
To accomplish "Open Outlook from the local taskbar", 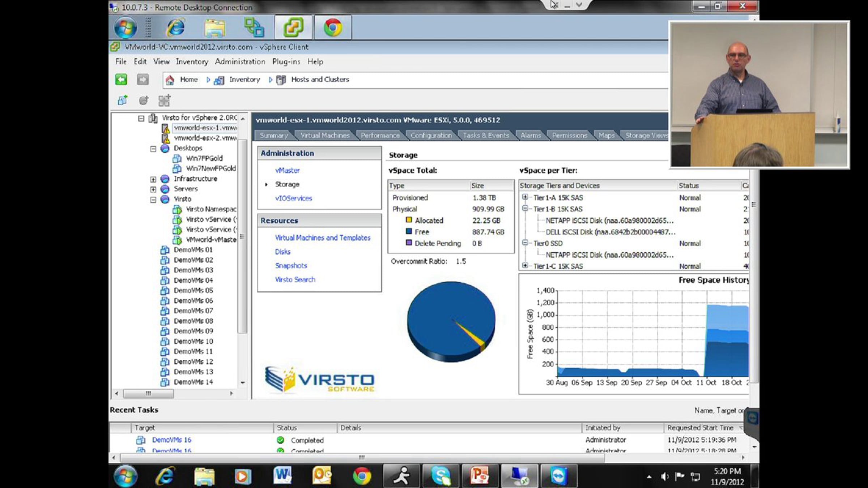I will click(x=322, y=475).
